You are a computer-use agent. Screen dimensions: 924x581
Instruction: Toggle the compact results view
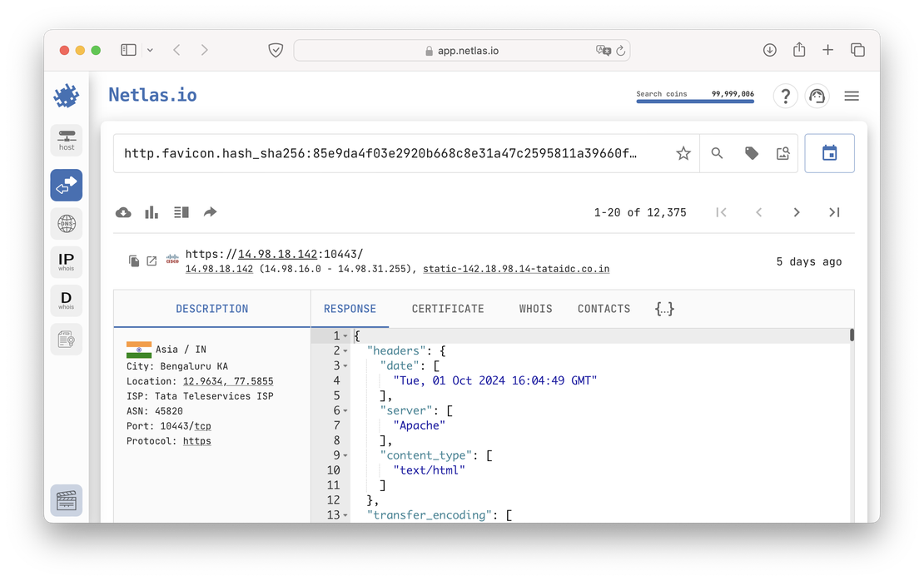coord(181,212)
